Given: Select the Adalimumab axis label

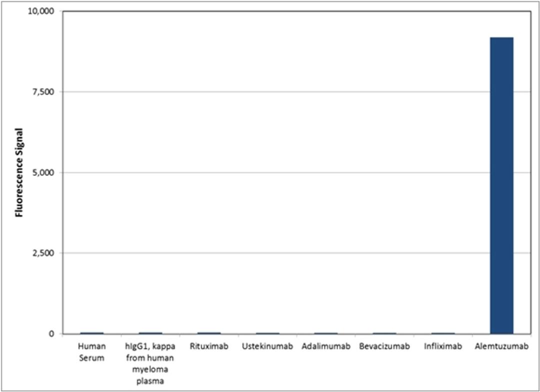Looking at the screenshot, I should [326, 345].
